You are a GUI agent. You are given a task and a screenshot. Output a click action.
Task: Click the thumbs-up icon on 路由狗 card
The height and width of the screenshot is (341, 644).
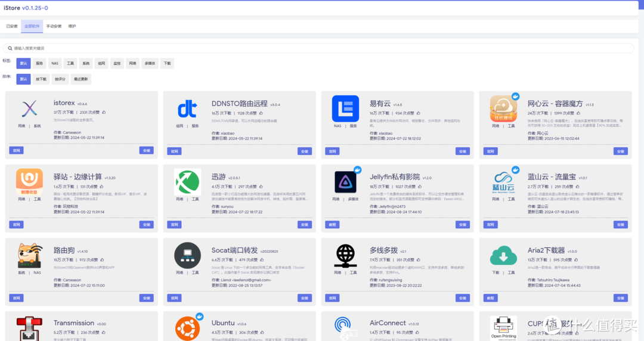(x=102, y=260)
